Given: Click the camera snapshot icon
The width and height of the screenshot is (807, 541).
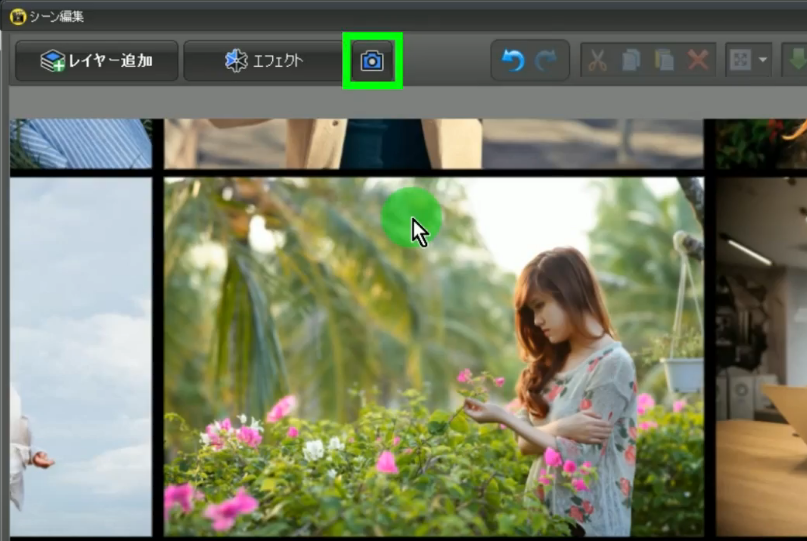Looking at the screenshot, I should 372,61.
